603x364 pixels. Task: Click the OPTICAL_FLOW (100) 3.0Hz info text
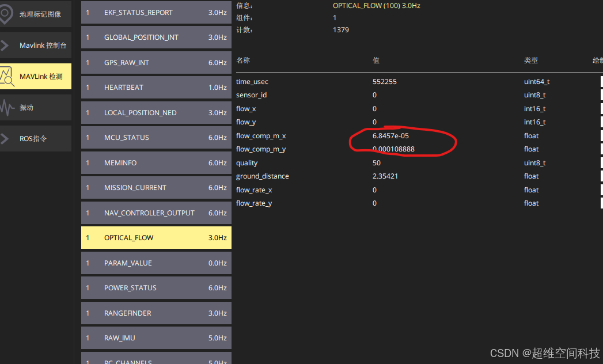[x=377, y=6]
